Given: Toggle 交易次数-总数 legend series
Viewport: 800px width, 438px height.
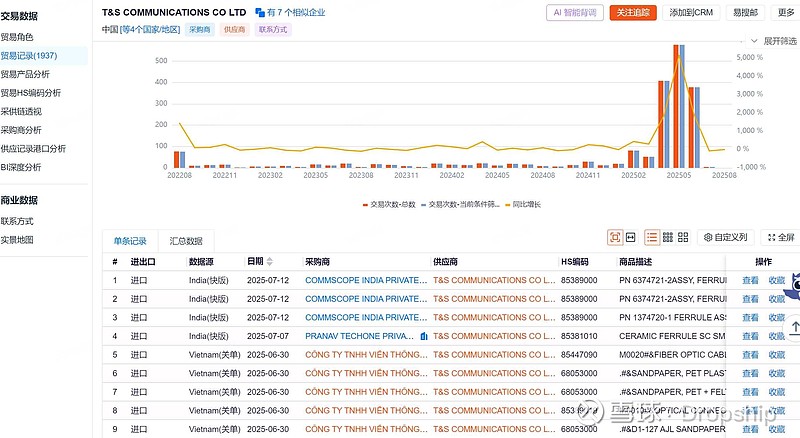Looking at the screenshot, I should (x=389, y=205).
